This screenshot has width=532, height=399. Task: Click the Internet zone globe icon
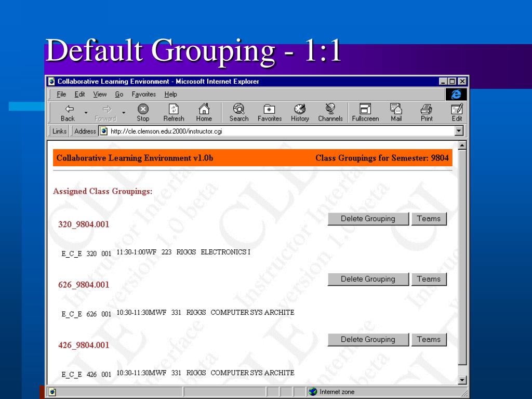click(313, 392)
